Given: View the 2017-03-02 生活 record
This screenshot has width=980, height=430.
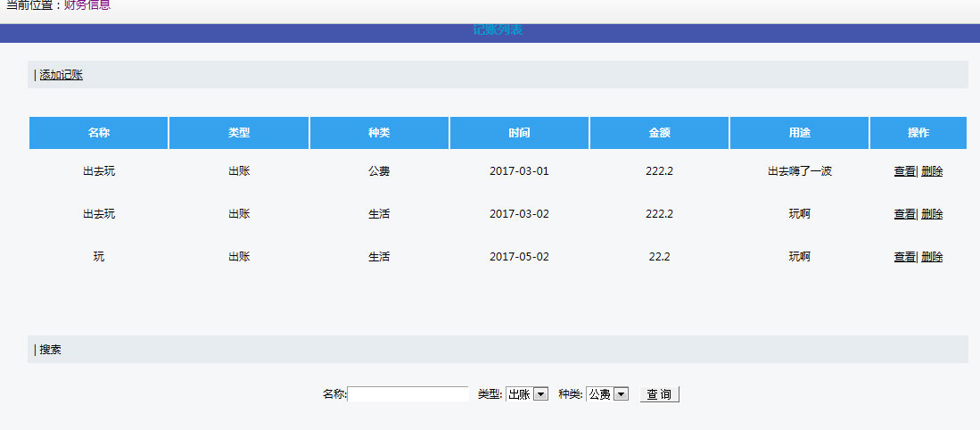Looking at the screenshot, I should (904, 214).
